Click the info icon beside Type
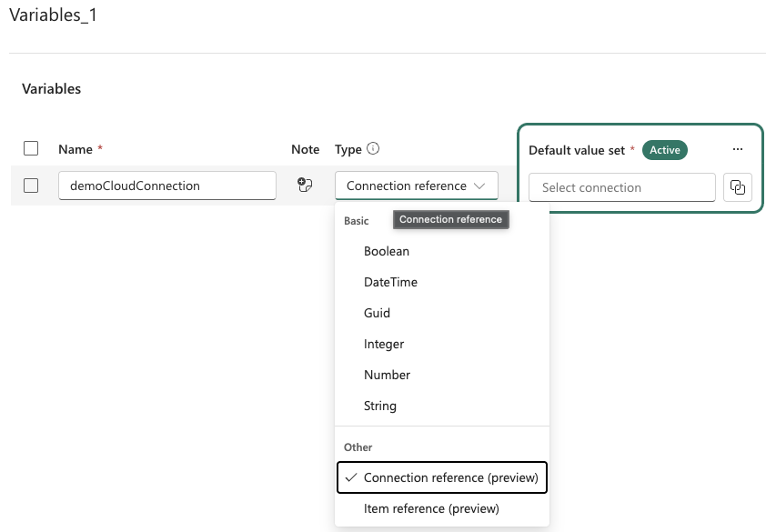 [x=371, y=149]
